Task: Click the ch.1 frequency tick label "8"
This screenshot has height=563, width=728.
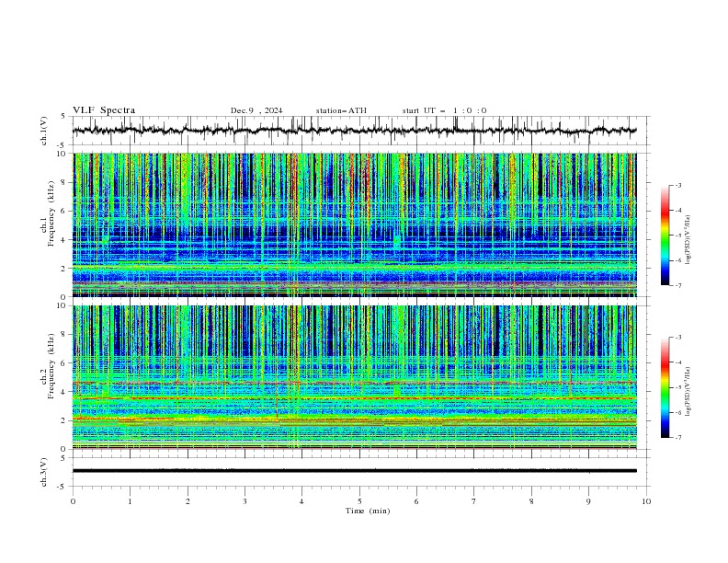Action: tap(64, 182)
